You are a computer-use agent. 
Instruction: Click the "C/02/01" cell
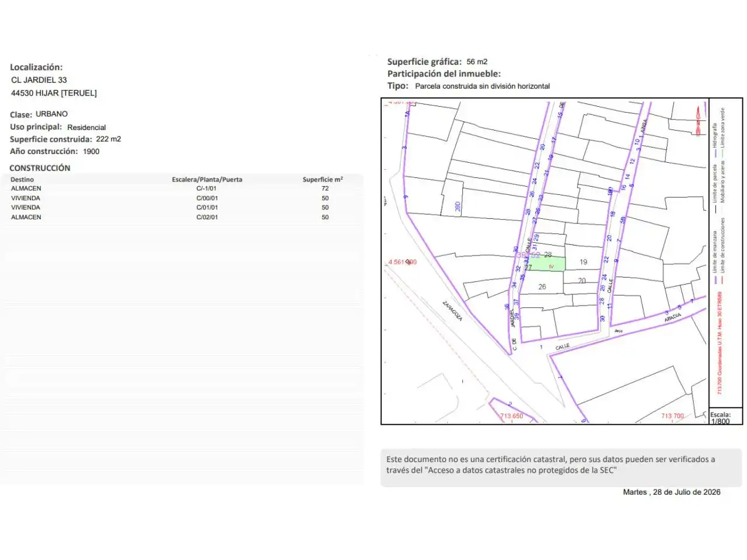(207, 217)
